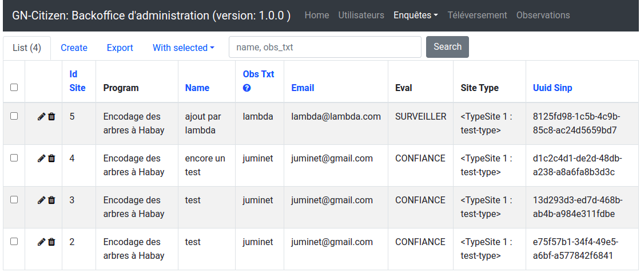This screenshot has width=644, height=272.
Task: Click the pencil icon on site 2's row
Action: point(41,242)
